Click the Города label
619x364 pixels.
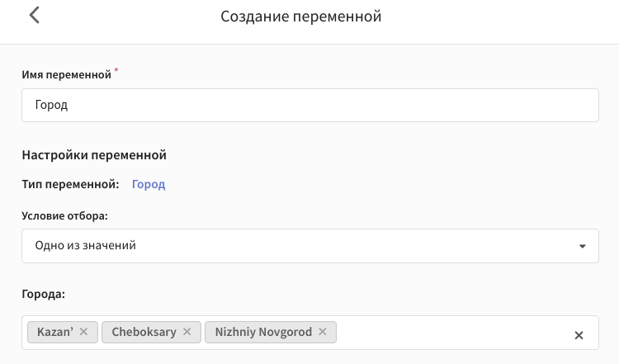pos(44,294)
